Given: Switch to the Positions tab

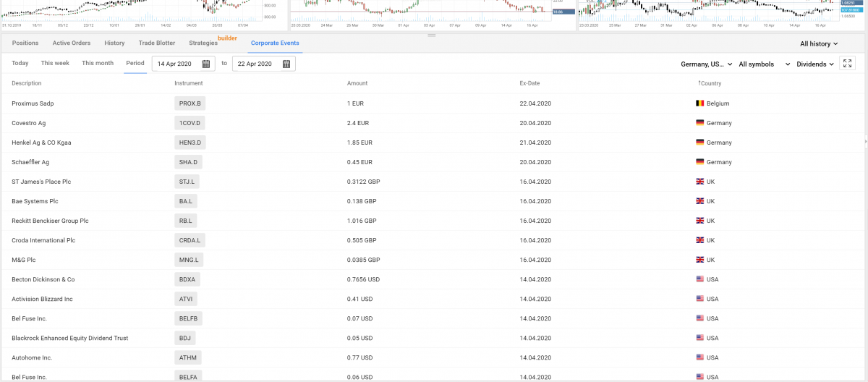Looking at the screenshot, I should (x=25, y=43).
